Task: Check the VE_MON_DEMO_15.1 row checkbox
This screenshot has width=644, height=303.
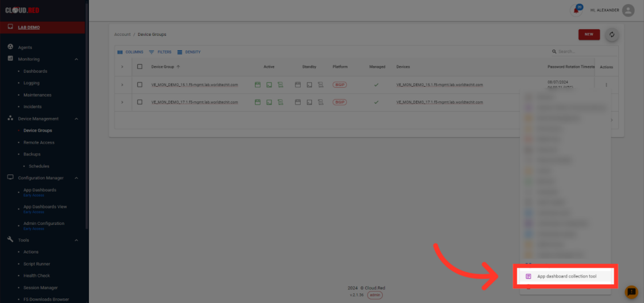Action: 140,85
